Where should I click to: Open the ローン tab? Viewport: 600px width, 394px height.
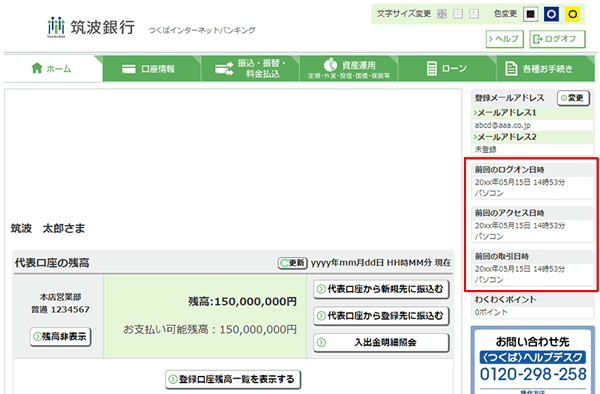pos(447,69)
